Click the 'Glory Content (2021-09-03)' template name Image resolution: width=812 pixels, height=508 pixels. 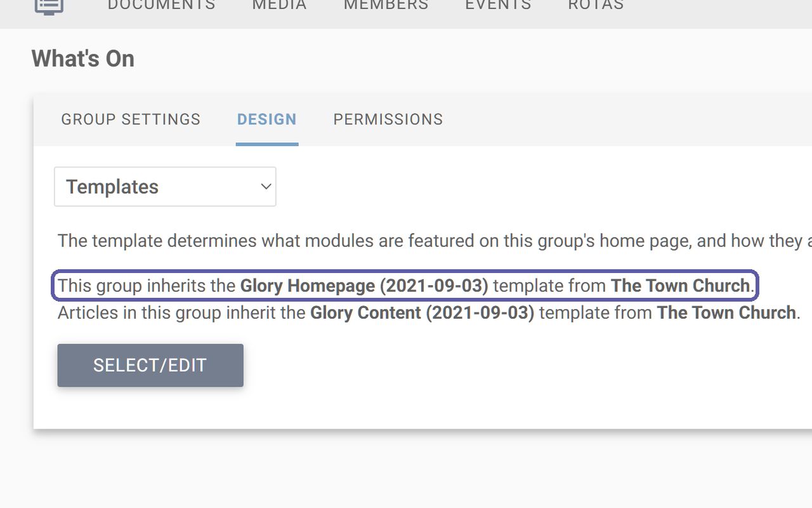pyautogui.click(x=422, y=313)
